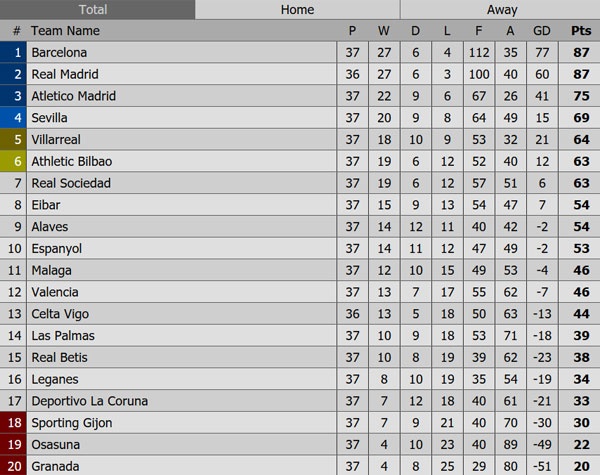Click the Team Name column header
Image resolution: width=600 pixels, height=475 pixels.
(x=66, y=31)
